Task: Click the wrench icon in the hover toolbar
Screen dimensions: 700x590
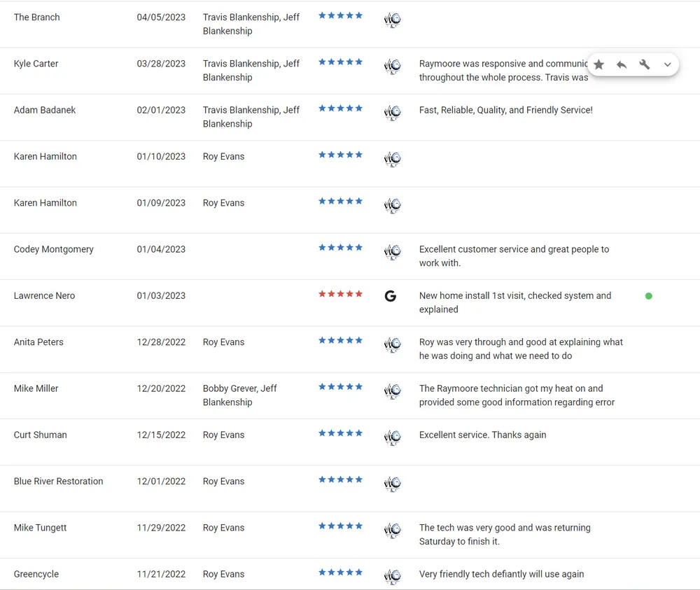Action: click(645, 64)
